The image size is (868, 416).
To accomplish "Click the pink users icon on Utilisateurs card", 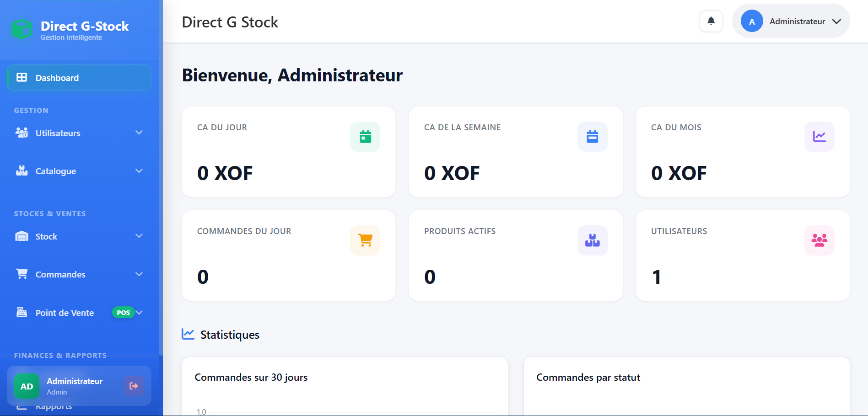I will tap(819, 240).
